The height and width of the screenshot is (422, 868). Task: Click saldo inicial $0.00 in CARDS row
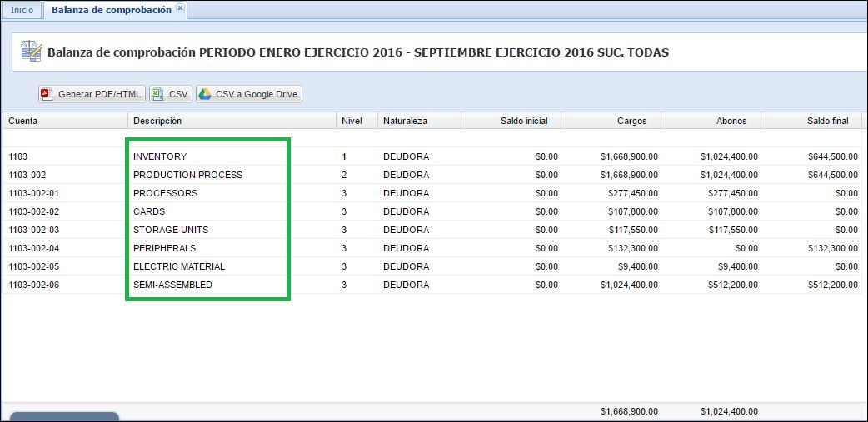pos(547,211)
